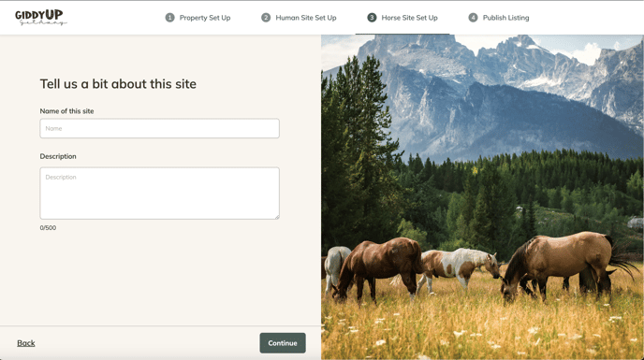The width and height of the screenshot is (644, 360).
Task: Grab the Description box resize handle
Action: 277,217
